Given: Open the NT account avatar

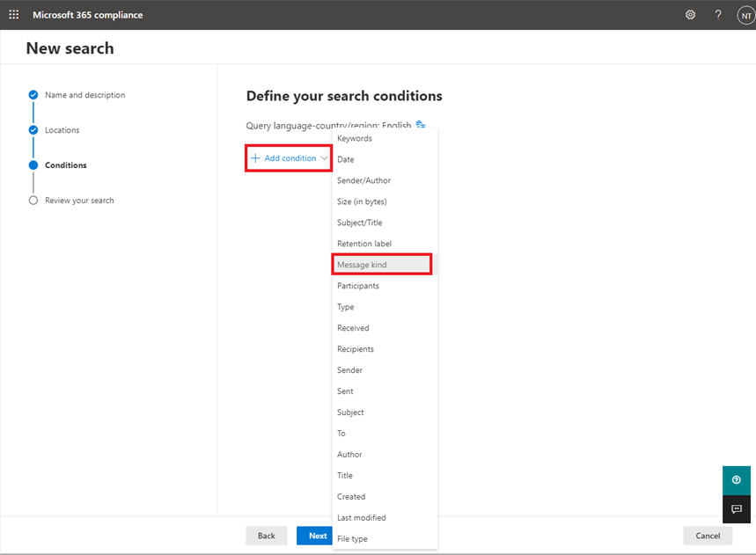Looking at the screenshot, I should [745, 16].
